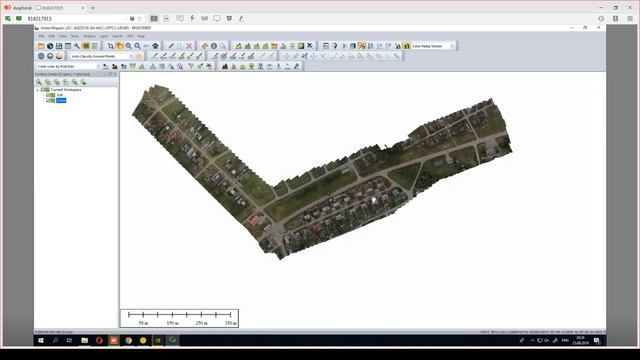This screenshot has height=360, width=640.
Task: Click the Save Workspace disk icon
Action: (59, 46)
